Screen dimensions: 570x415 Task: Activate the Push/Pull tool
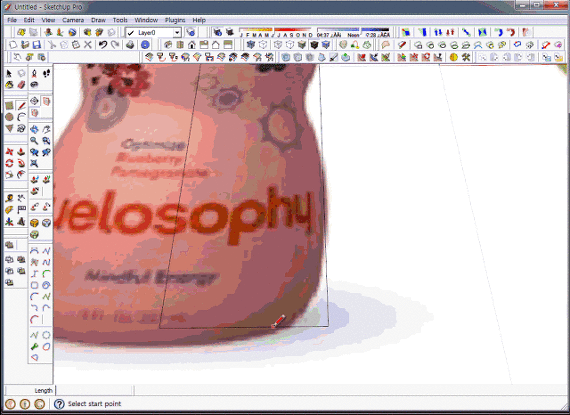[21, 152]
